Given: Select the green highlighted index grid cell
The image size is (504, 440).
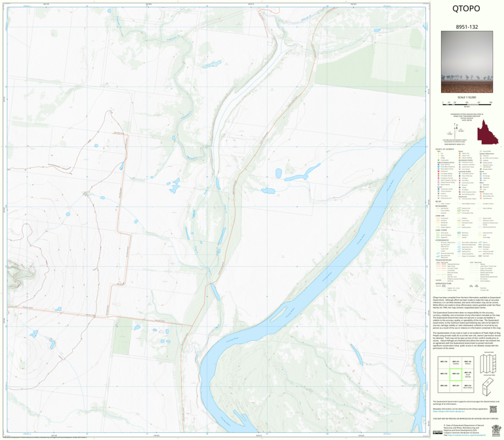Looking at the screenshot, I should (455, 374).
